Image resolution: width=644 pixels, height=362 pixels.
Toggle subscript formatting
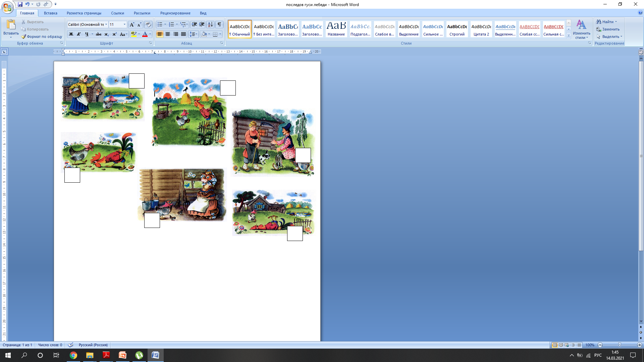click(106, 34)
